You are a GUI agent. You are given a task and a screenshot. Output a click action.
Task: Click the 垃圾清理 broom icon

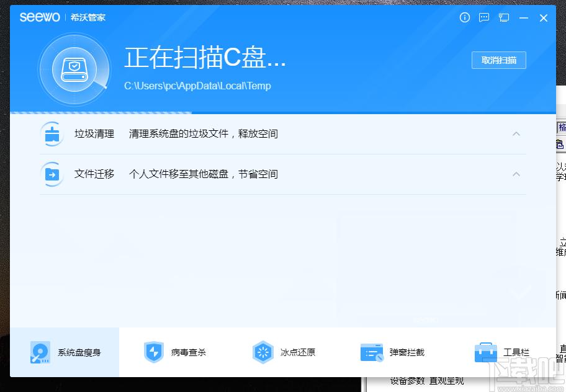[x=52, y=134]
